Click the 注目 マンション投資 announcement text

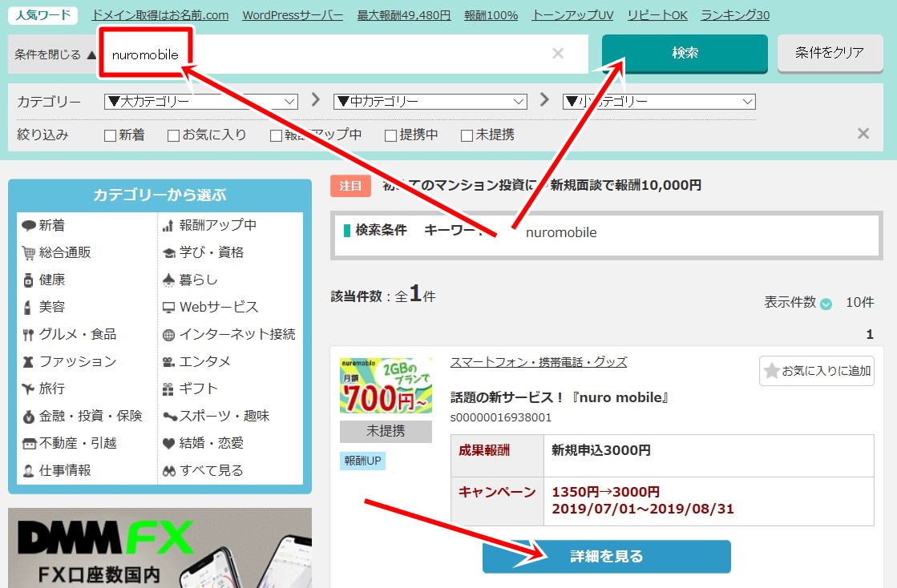542,185
